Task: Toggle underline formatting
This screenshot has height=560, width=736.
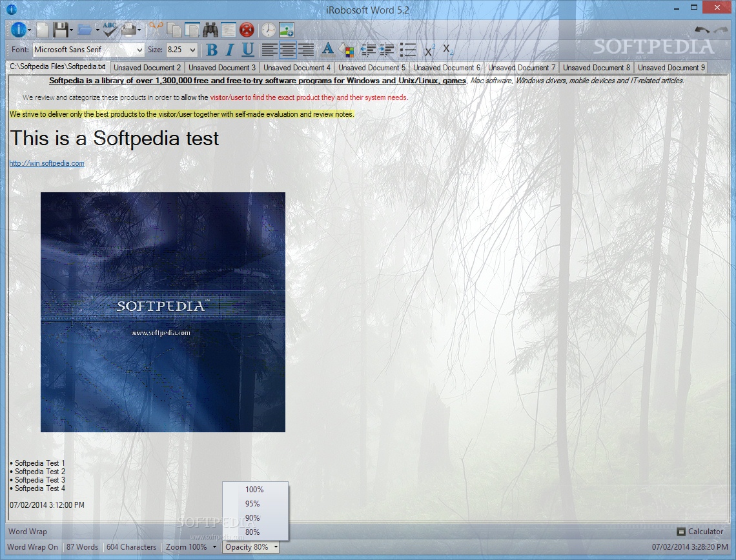Action: click(248, 49)
